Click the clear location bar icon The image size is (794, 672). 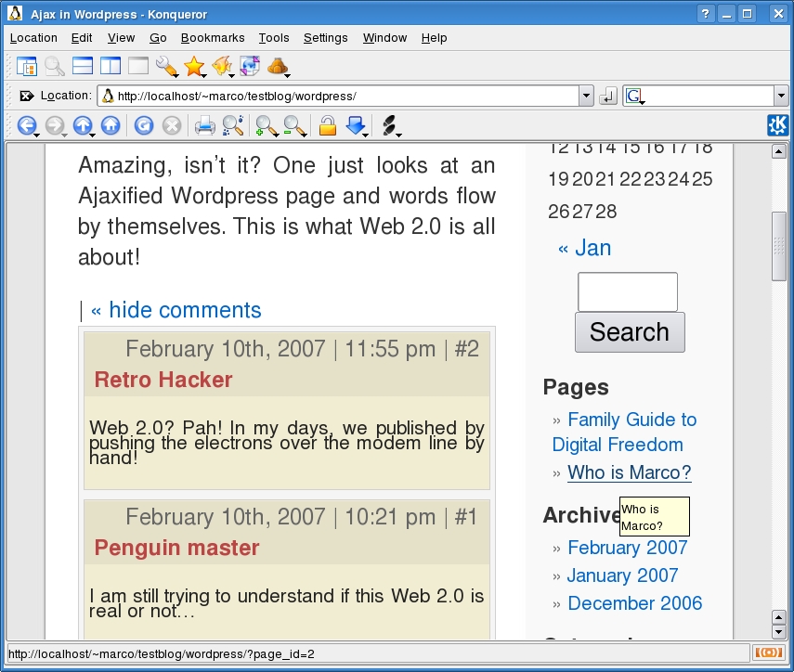(27, 96)
